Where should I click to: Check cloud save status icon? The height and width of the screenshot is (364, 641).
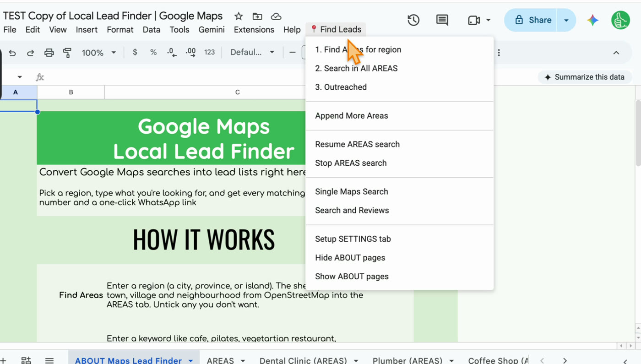point(276,16)
